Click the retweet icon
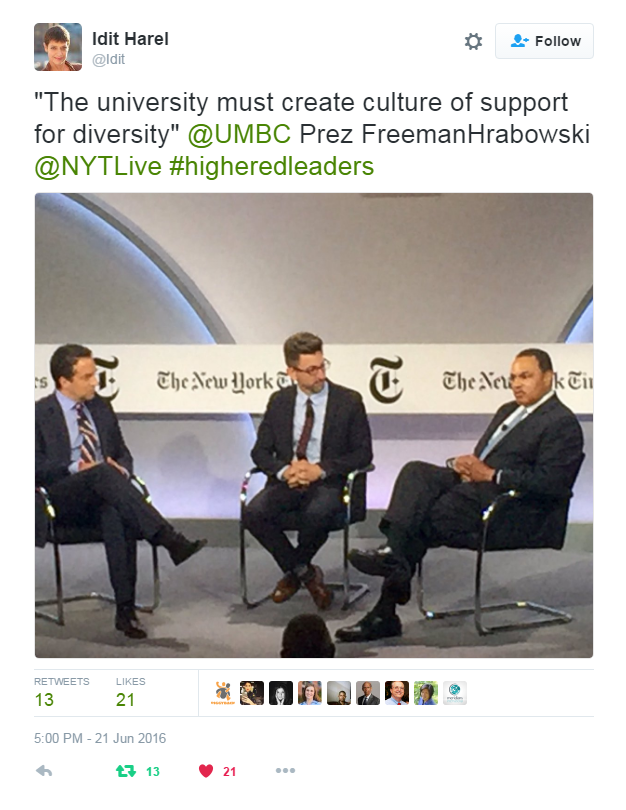The image size is (626, 810). [x=126, y=771]
